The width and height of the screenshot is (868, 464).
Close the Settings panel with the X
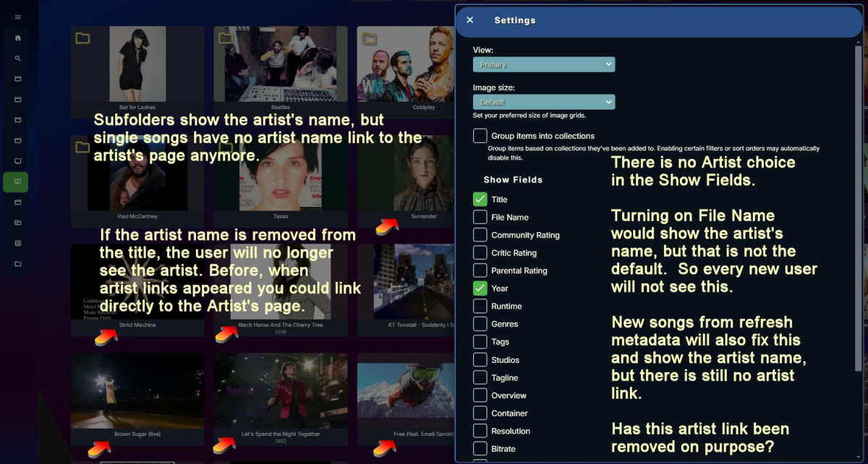pos(470,20)
